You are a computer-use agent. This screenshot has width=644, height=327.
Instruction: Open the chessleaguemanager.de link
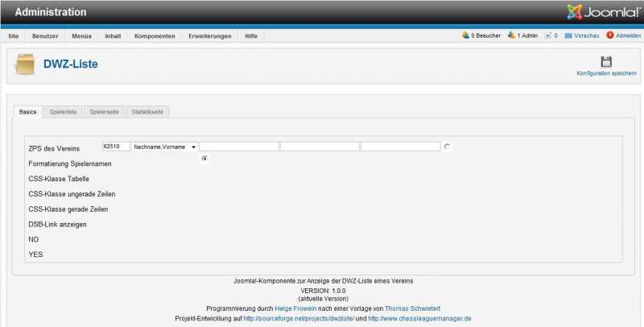tap(419, 319)
